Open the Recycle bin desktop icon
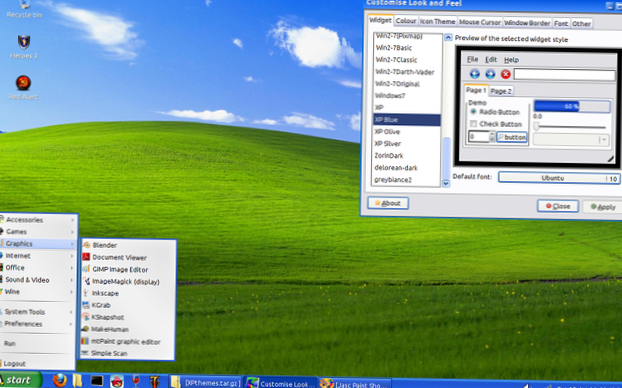 24,9
